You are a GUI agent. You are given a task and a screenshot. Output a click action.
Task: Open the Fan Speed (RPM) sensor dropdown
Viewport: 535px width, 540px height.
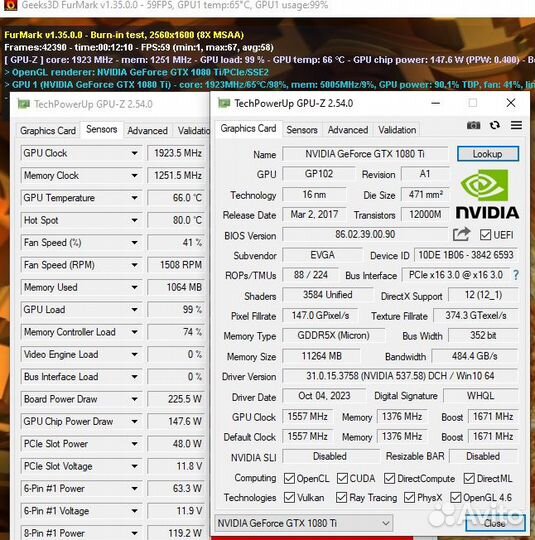135,265
